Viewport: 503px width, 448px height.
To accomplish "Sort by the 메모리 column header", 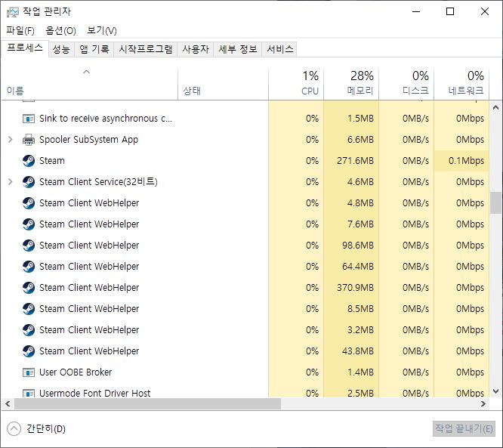I will click(x=351, y=84).
